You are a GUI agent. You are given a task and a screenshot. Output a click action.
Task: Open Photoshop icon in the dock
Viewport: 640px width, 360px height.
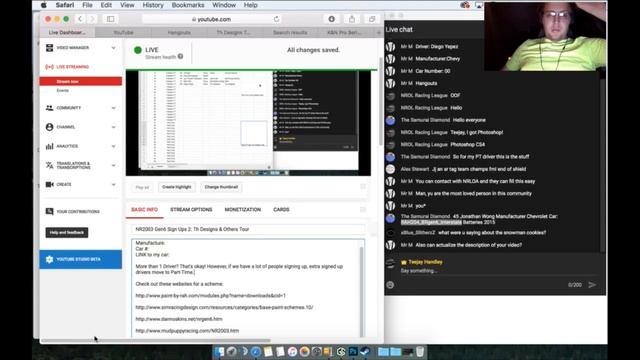(353, 351)
